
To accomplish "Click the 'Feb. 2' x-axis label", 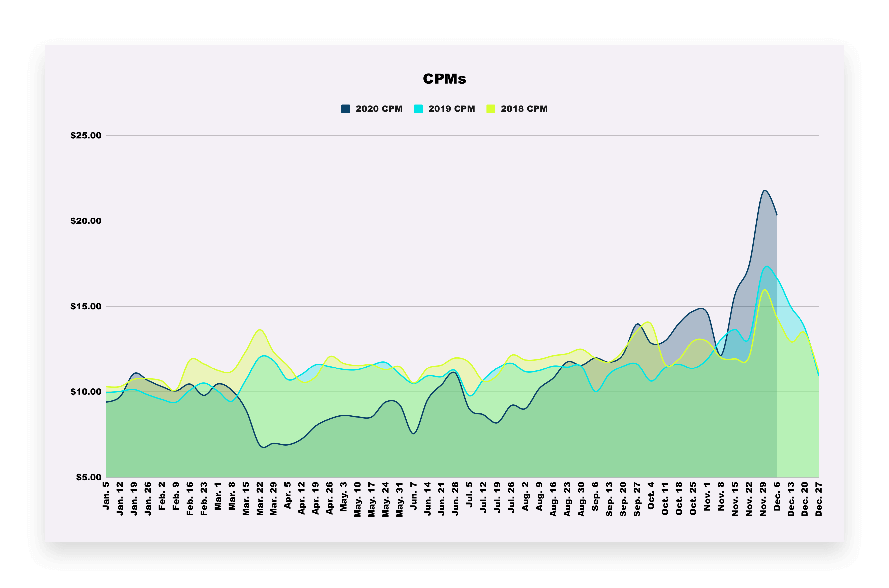I will click(x=162, y=496).
